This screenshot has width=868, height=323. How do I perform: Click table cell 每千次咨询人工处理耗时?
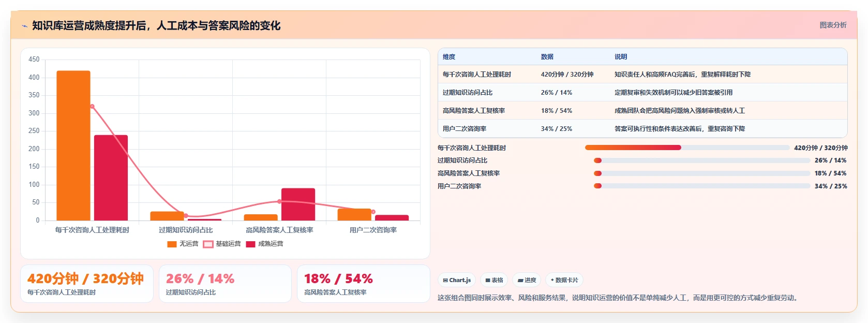coord(477,75)
